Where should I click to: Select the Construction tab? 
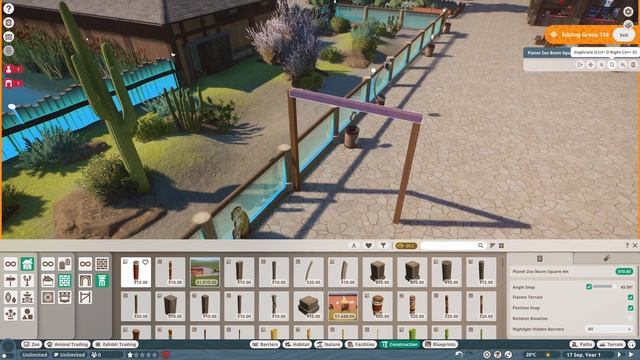coord(400,344)
